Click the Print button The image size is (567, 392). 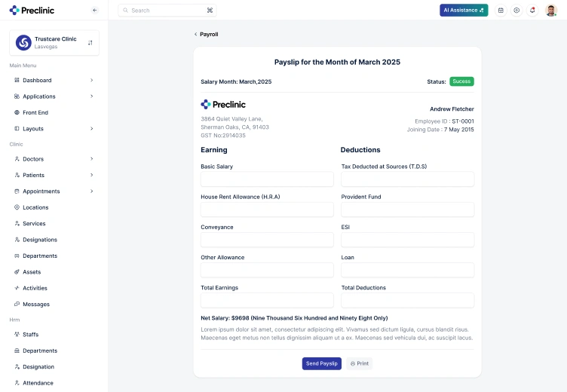point(360,363)
